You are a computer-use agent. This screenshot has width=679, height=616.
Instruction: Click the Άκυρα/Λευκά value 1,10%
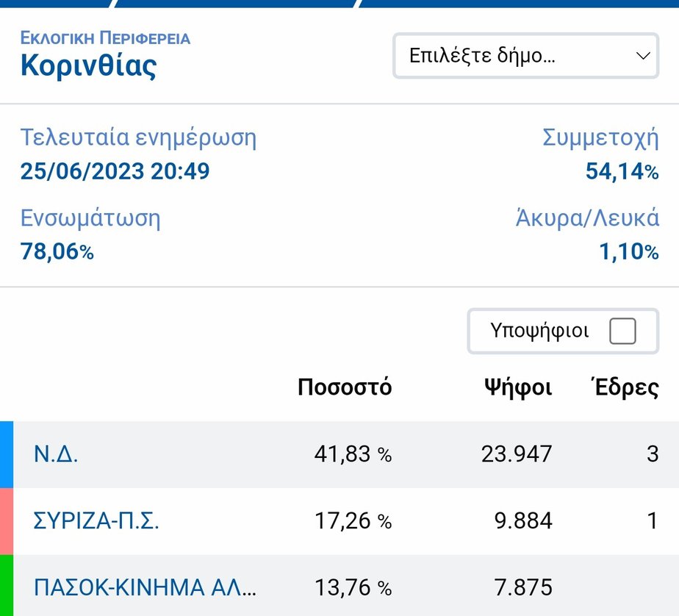[x=629, y=252]
